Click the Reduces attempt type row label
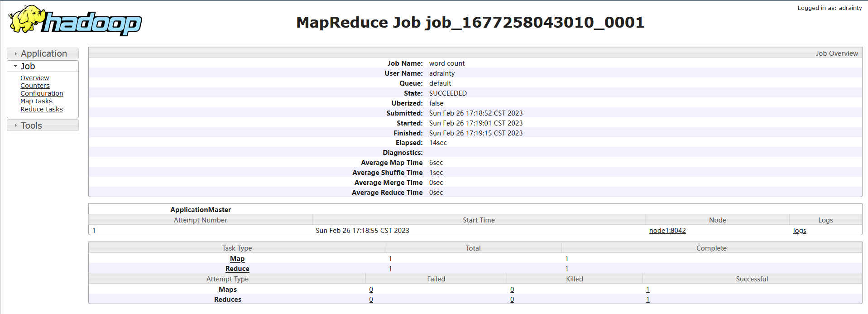The image size is (868, 314). coord(228,300)
